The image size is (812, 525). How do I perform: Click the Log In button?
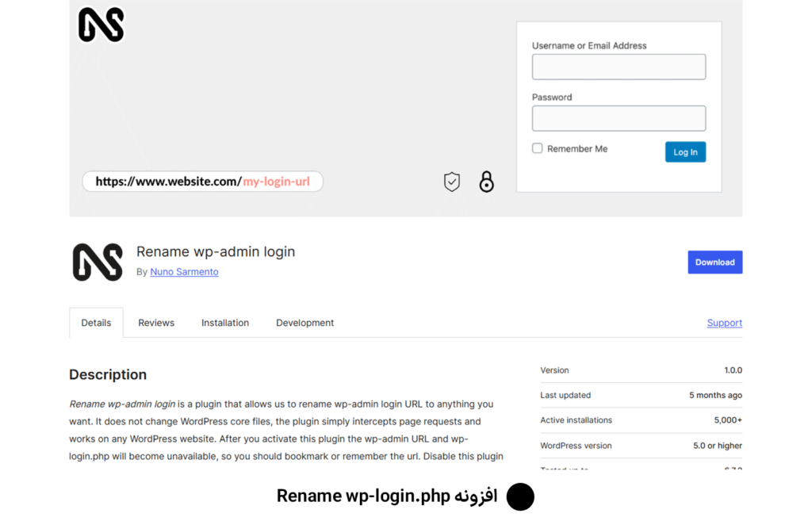[x=685, y=151]
